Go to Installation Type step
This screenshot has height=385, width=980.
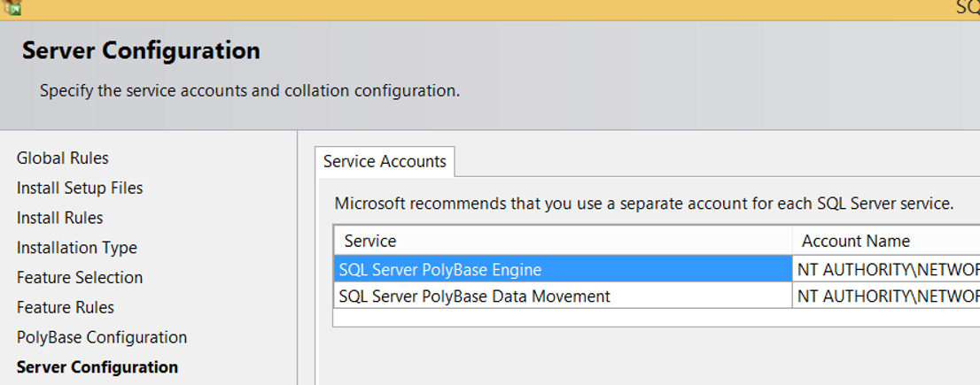pyautogui.click(x=76, y=248)
